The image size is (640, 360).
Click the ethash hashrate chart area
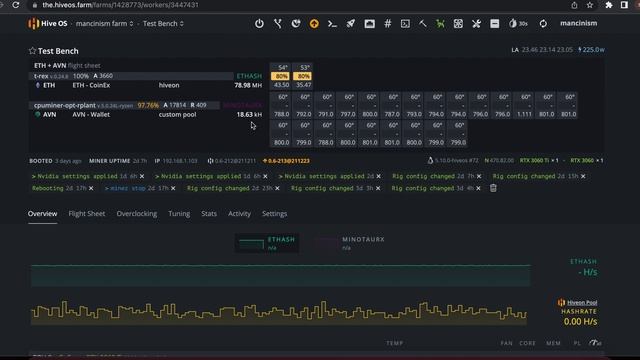click(x=281, y=276)
